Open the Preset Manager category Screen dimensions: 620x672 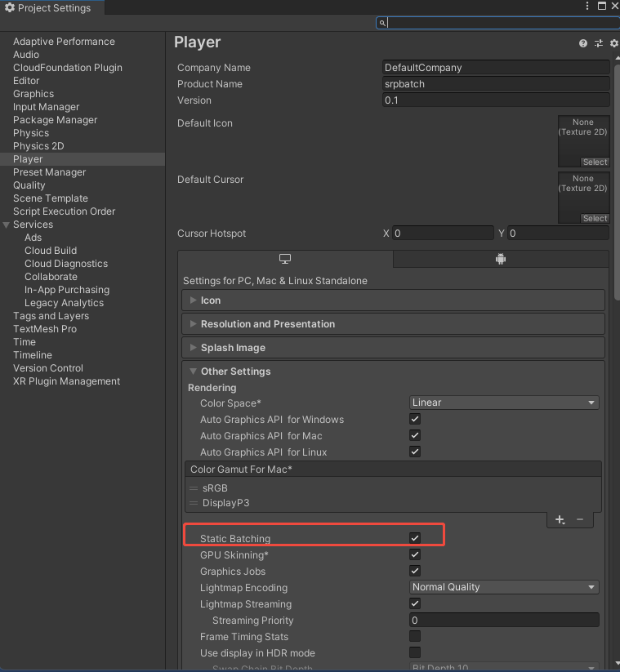(49, 172)
